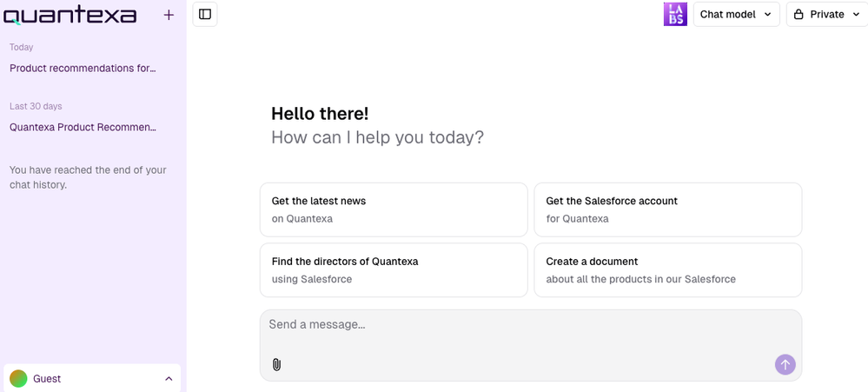The image size is (868, 392).
Task: Toggle the sidebar panel icon
Action: [205, 14]
